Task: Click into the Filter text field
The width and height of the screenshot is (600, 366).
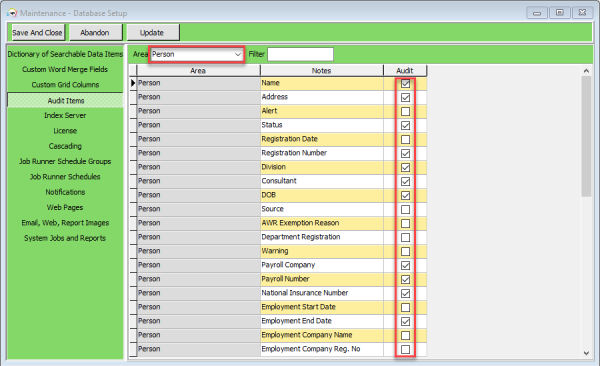Action: [x=300, y=54]
